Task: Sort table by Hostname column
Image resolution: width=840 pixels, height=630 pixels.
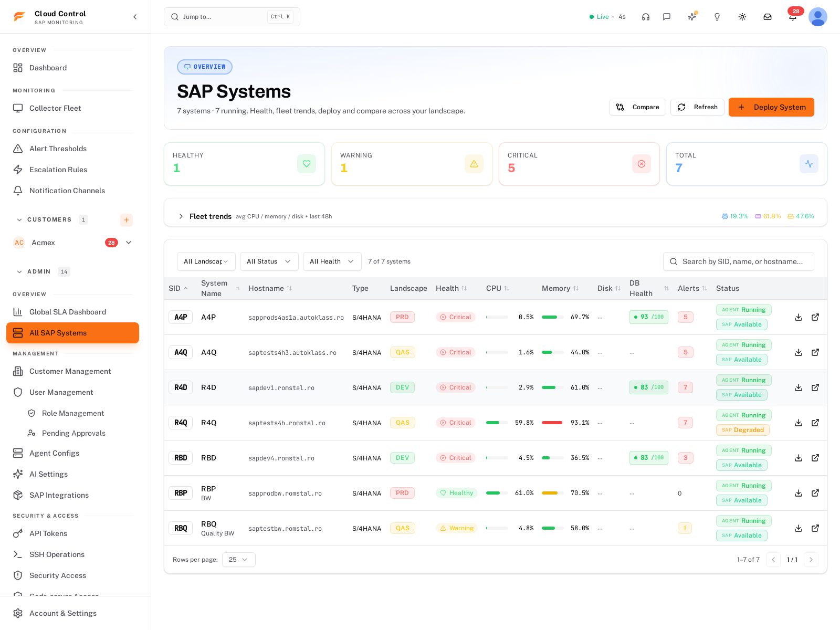Action: point(270,288)
